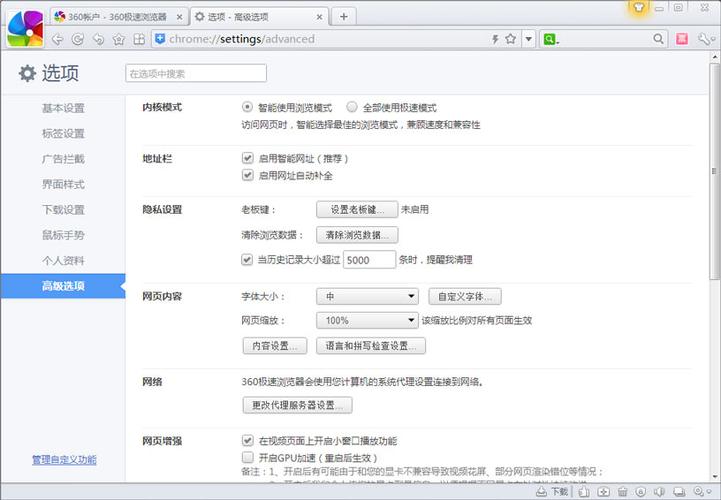Click the blue shield icon in the address bar
The height and width of the screenshot is (500, 721).
[x=160, y=39]
